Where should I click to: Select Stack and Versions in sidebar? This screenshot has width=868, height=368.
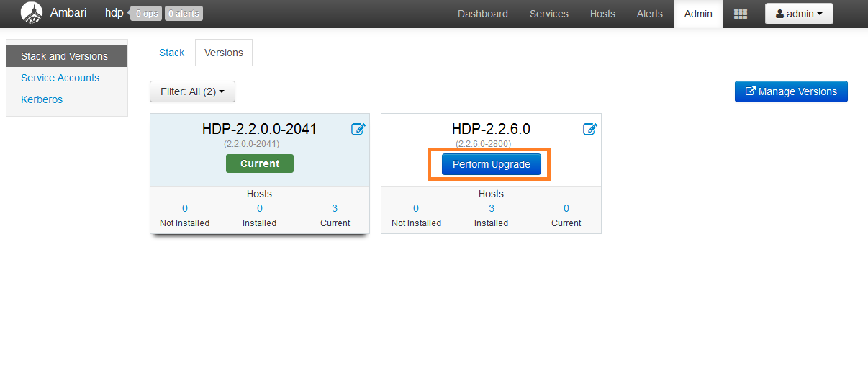[x=67, y=56]
